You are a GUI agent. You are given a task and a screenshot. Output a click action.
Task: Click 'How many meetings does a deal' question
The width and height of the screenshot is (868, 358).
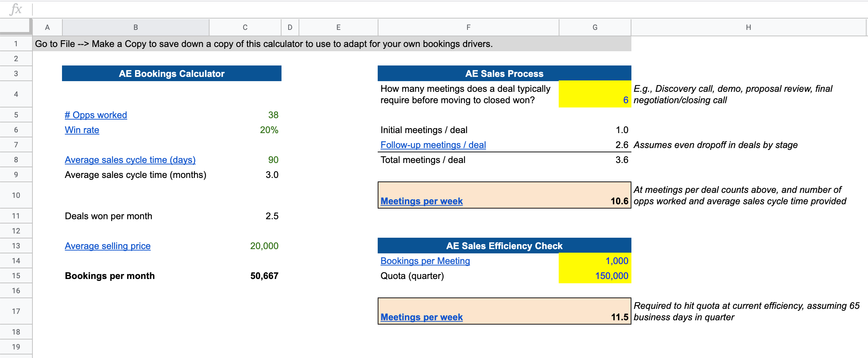[465, 94]
